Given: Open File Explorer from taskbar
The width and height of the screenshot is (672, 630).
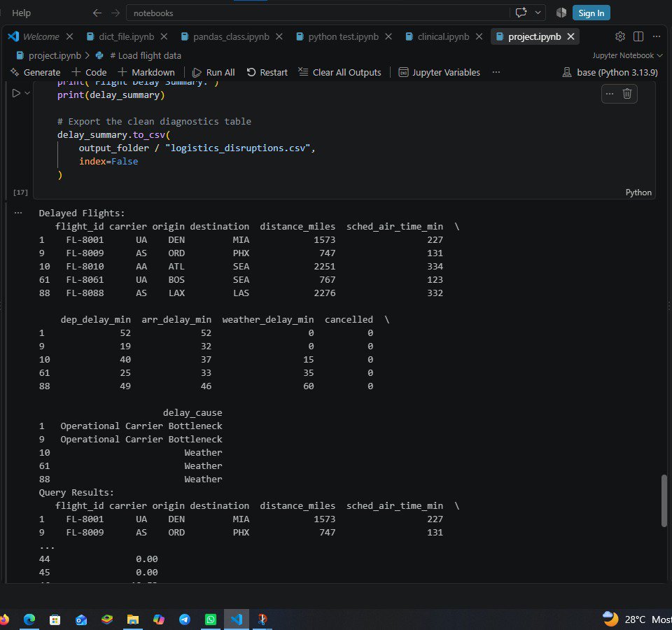Looking at the screenshot, I should (133, 619).
